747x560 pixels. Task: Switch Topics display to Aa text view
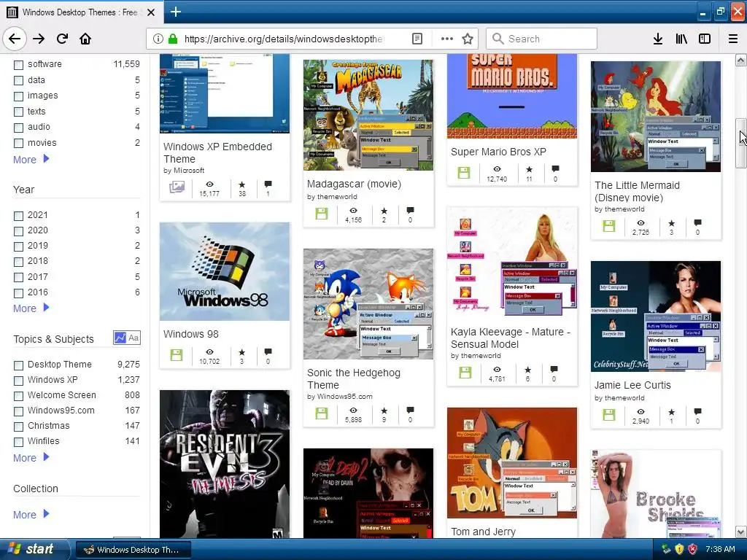tap(134, 338)
